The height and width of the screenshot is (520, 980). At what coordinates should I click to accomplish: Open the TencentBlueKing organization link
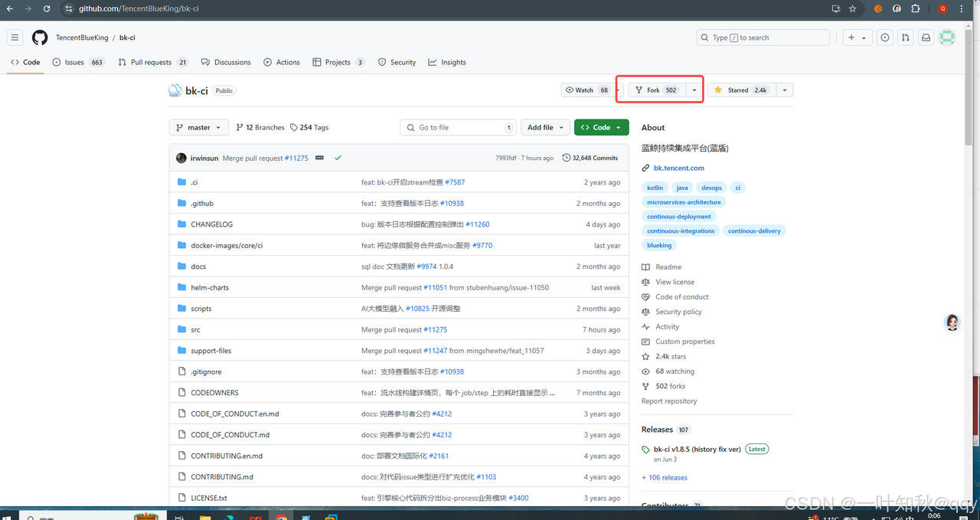82,38
